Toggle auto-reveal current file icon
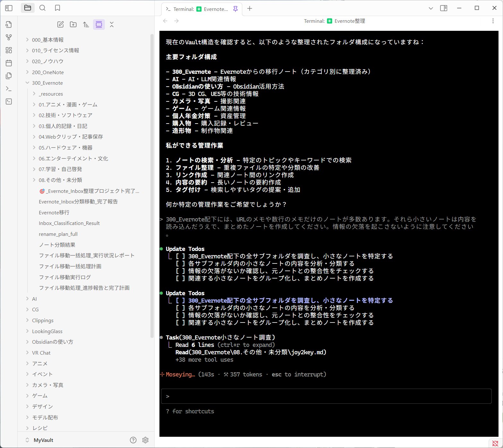Viewport: 503px width, 448px height. (x=99, y=24)
